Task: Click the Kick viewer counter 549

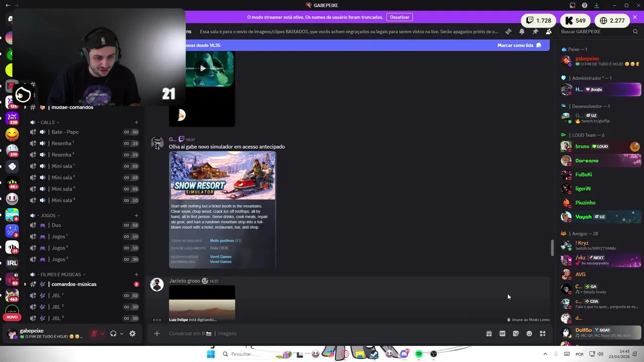Action: pos(575,21)
